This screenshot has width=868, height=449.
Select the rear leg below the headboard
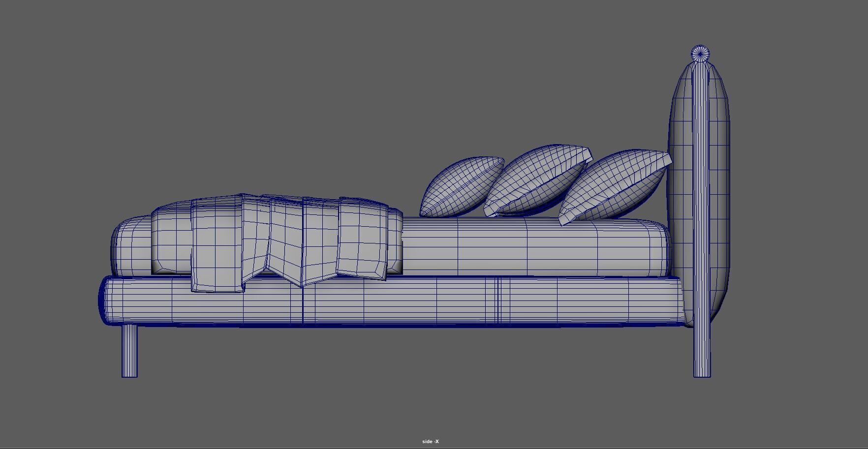click(702, 352)
